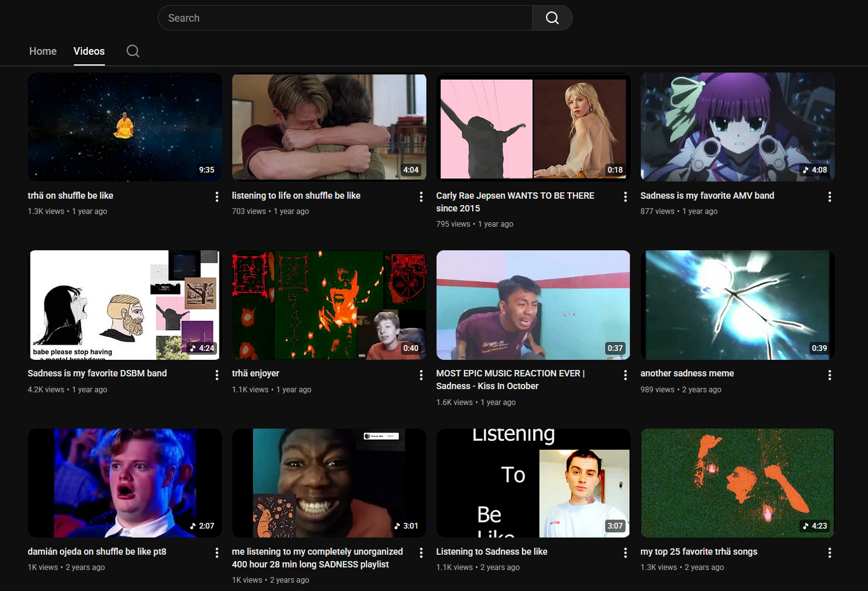Open 'me listening to my completely unorganized' title

(x=318, y=558)
